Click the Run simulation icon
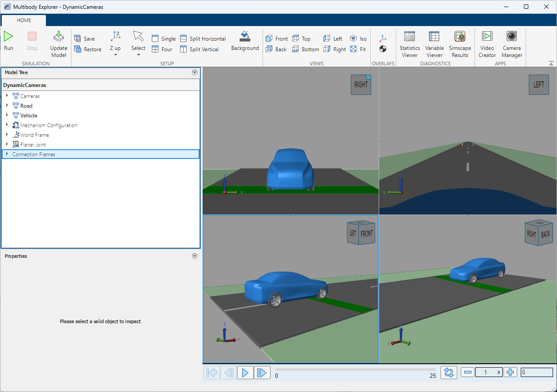 tap(8, 37)
